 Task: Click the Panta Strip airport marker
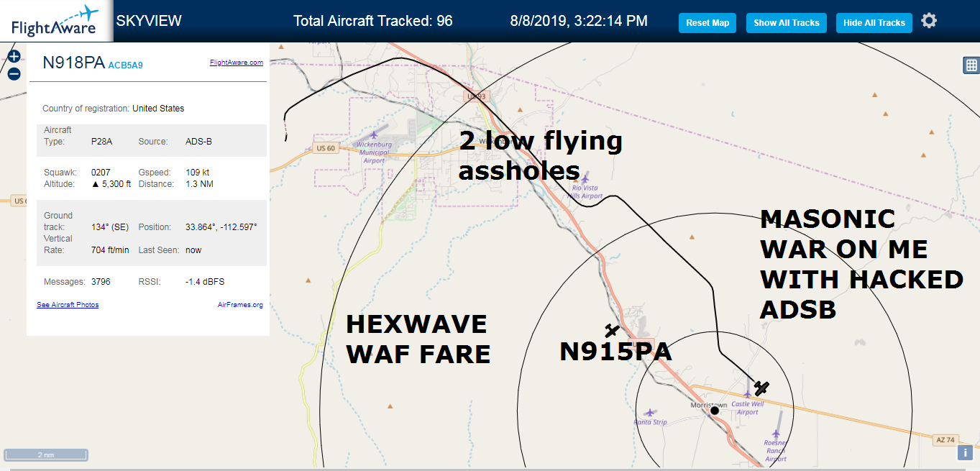pyautogui.click(x=650, y=413)
